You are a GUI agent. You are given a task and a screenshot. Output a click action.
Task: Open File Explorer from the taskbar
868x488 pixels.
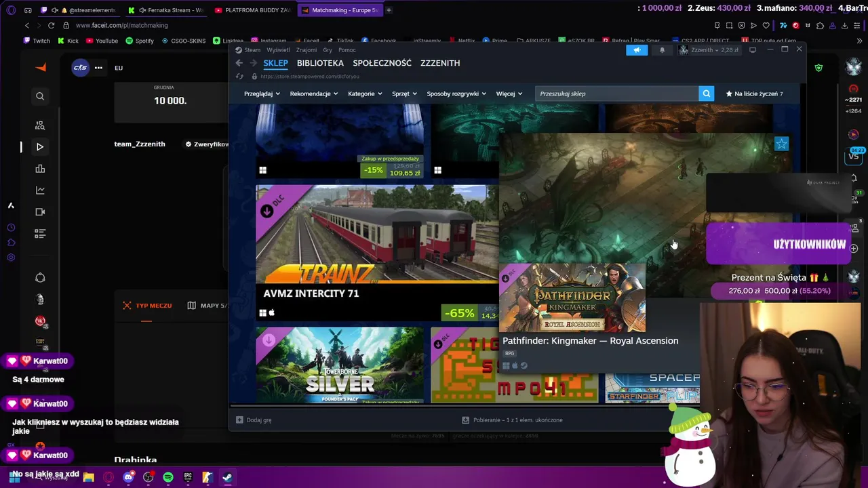coord(89,477)
